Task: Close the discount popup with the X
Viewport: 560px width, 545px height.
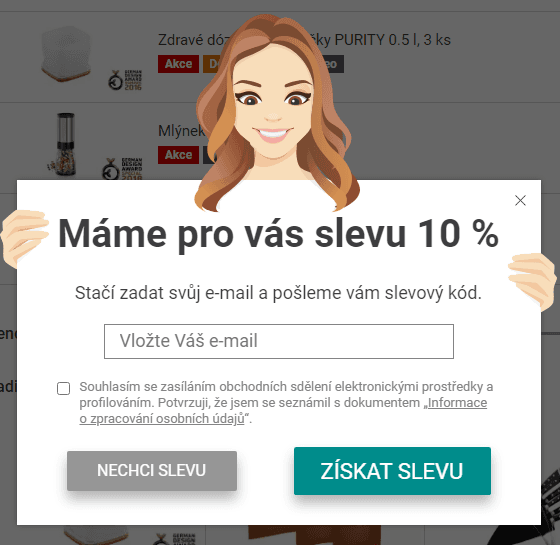Action: (520, 200)
